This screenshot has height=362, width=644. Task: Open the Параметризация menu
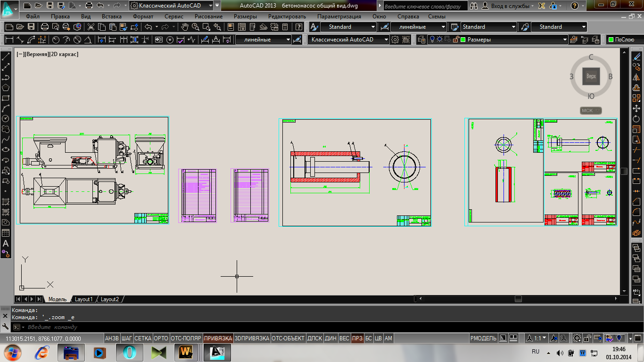339,16
